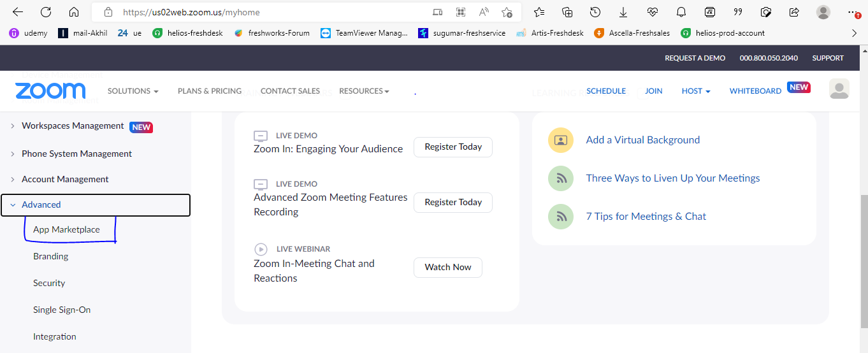Click the Citations quote icon
Image resolution: width=868 pixels, height=353 pixels.
point(738,12)
